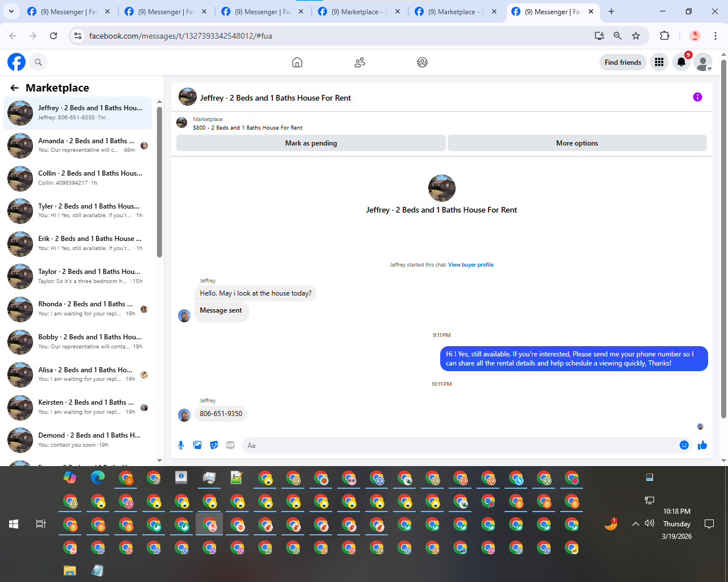Switch to the fifth tab, Marketplace
728x582 pixels.
coord(456,11)
